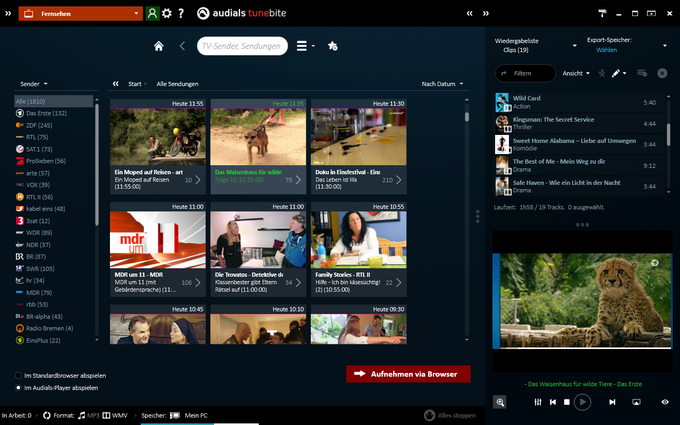This screenshot has width=680, height=425.
Task: Expand the Fernsehen mode dropdown
Action: [81, 13]
